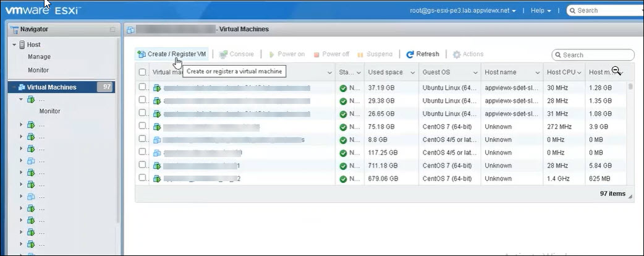Tick the checkbox for the 8.8 GB VM

[142, 139]
